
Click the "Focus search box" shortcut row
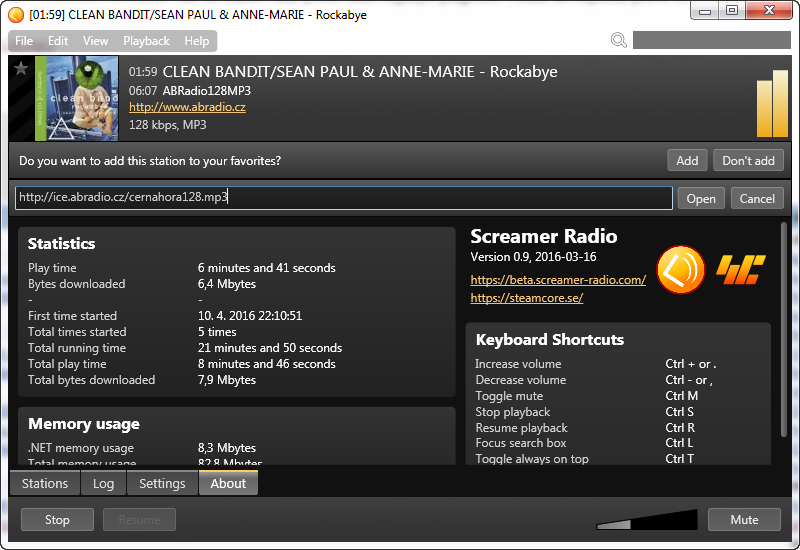[584, 443]
